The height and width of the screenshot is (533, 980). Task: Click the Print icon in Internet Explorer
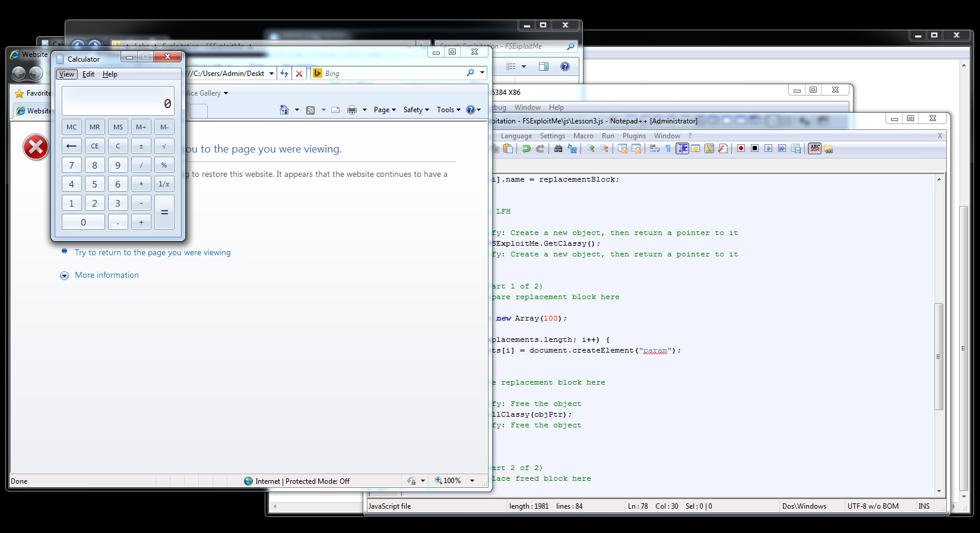352,110
